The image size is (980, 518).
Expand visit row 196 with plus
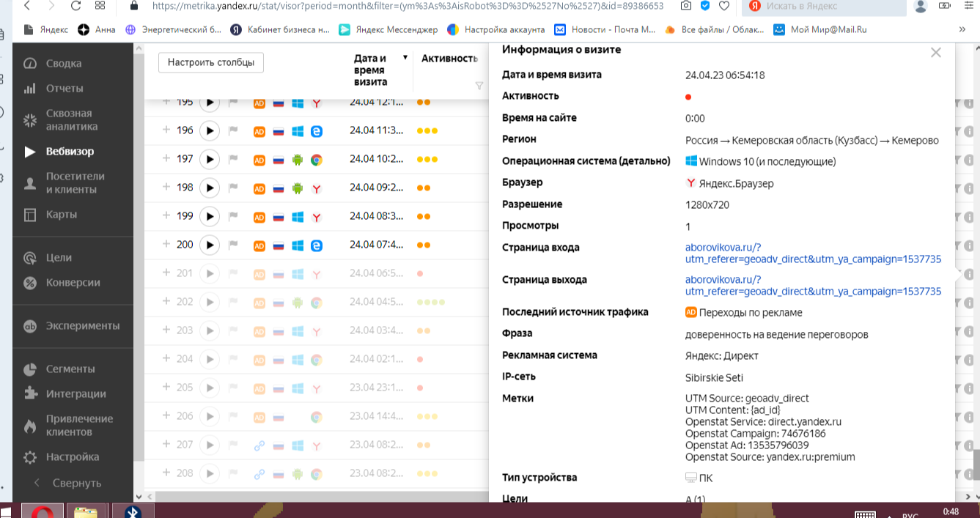pyautogui.click(x=166, y=130)
